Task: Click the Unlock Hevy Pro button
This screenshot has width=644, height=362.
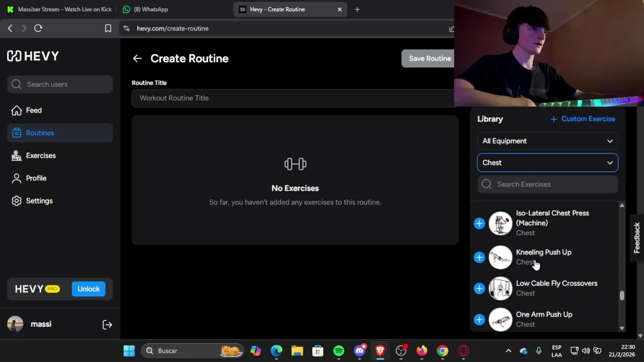Action: coord(89,289)
